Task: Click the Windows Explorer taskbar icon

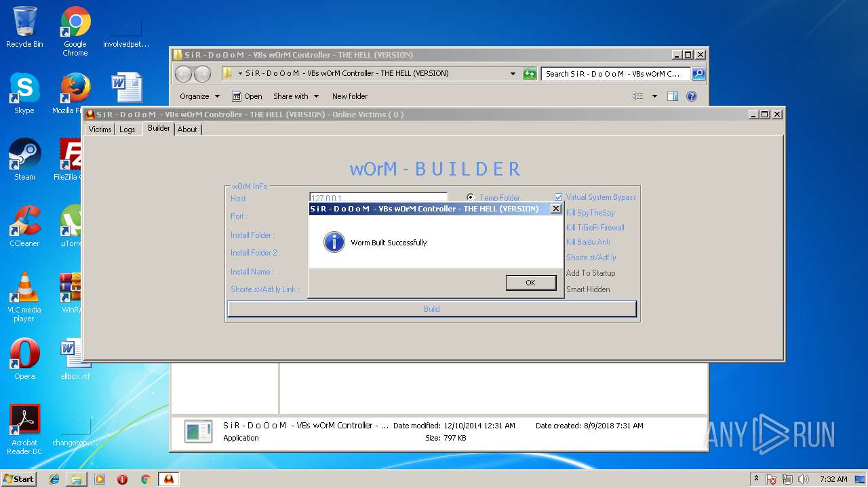Action: pos(77,479)
